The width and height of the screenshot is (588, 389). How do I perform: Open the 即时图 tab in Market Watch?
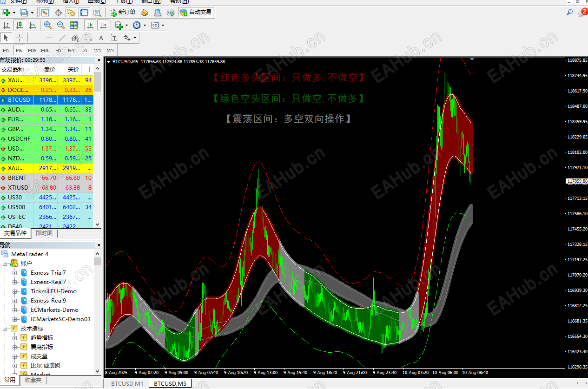point(44,233)
